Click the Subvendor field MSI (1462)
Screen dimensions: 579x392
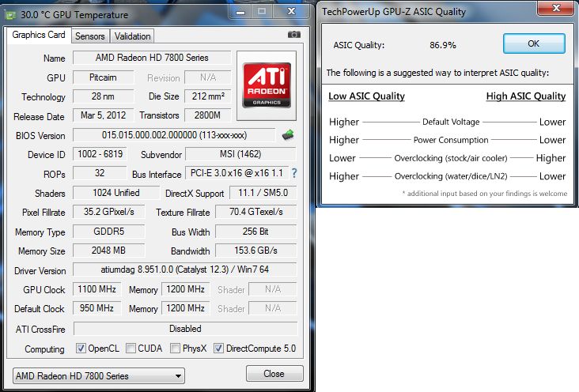[240, 154]
